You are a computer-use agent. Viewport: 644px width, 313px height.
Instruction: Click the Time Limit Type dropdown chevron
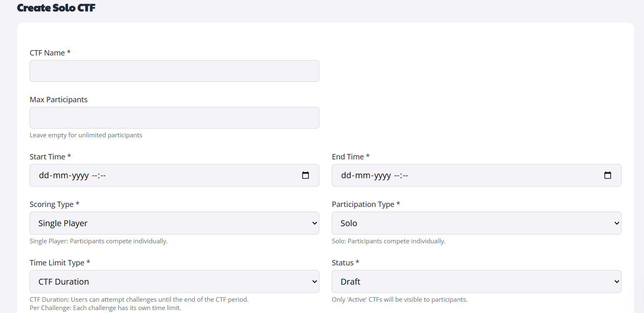coord(315,281)
